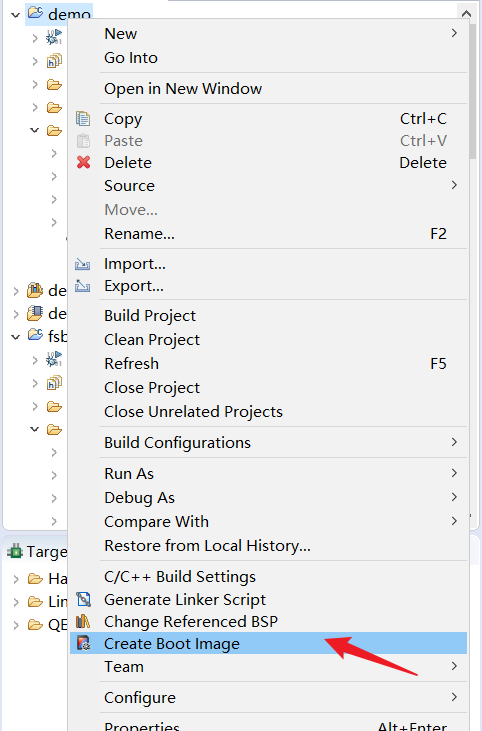Viewport: 482px width, 731px height.
Task: Open the New submenu arrow
Action: [x=454, y=33]
